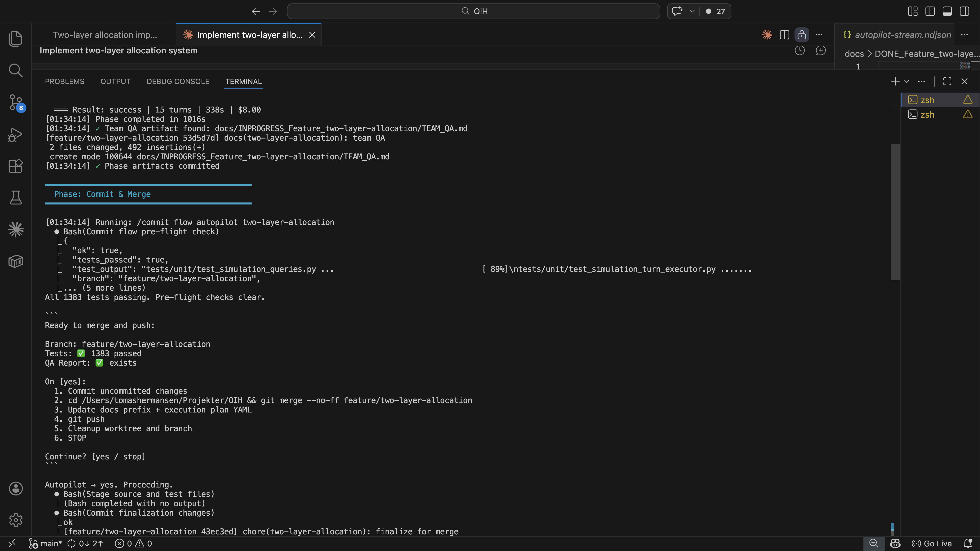This screenshot has width=980, height=551.
Task: Toggle the secondary sidebar visibility
Action: pyautogui.click(x=965, y=11)
